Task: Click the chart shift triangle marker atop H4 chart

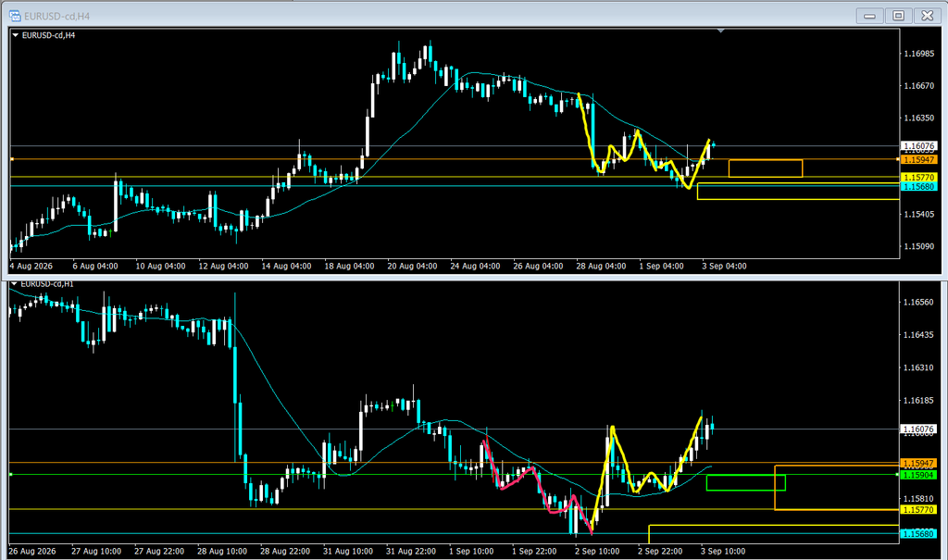Action: [x=720, y=31]
